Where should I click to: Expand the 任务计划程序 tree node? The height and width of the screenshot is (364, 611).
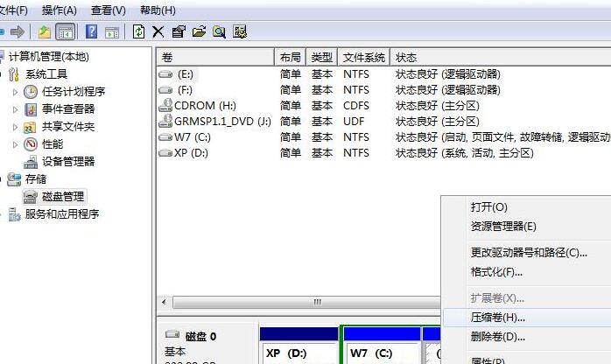(x=15, y=92)
